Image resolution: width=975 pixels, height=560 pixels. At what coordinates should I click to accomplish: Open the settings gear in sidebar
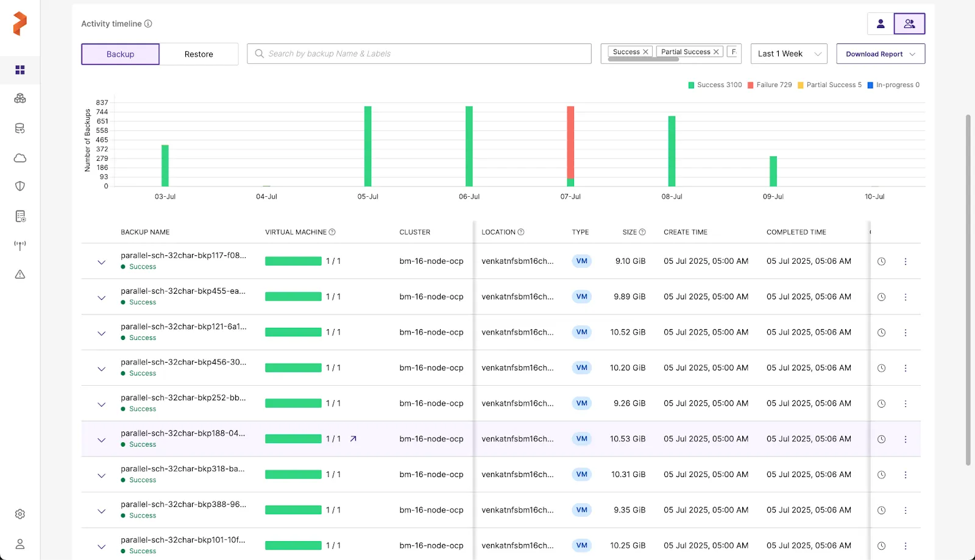20,514
